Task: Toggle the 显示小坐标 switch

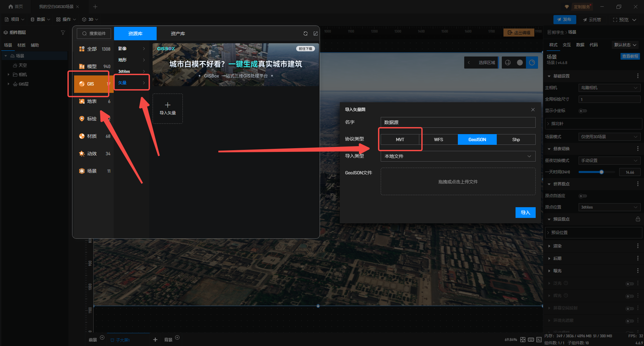Action: [583, 111]
